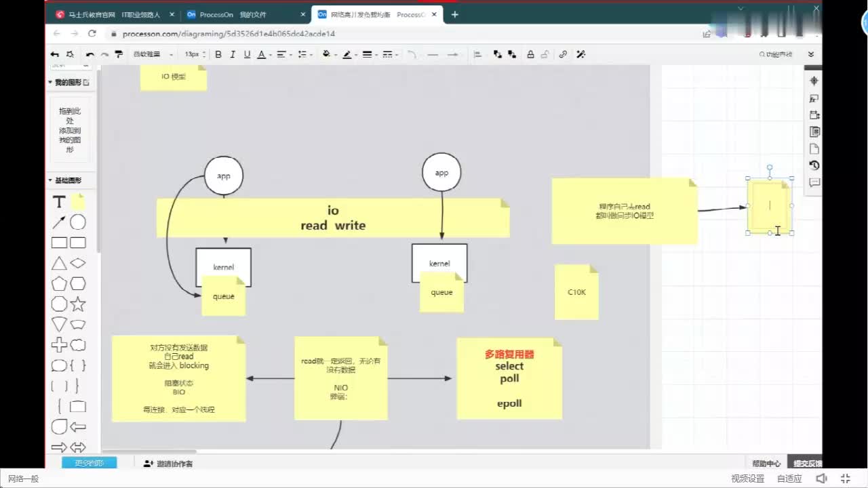
Task: Open the fill color bucket dropdown
Action: [x=329, y=54]
